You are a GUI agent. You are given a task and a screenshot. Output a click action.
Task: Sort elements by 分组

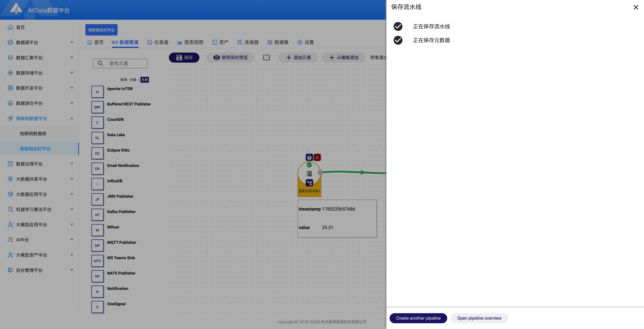133,80
